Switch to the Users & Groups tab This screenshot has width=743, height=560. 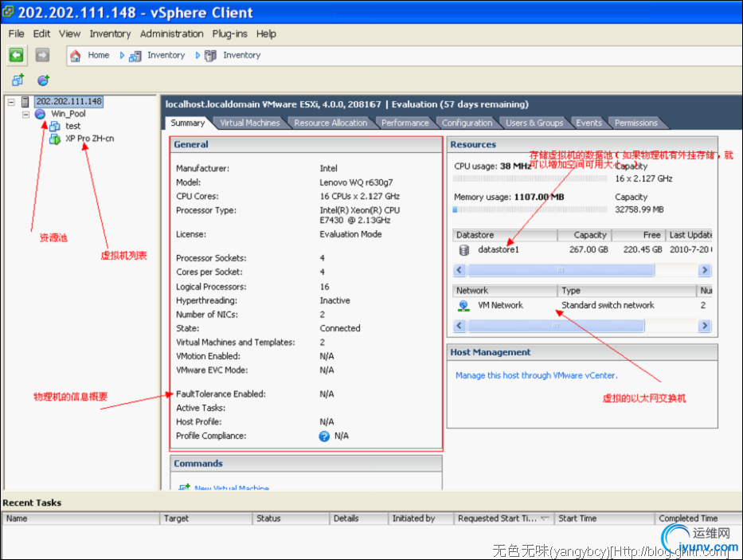tap(534, 123)
